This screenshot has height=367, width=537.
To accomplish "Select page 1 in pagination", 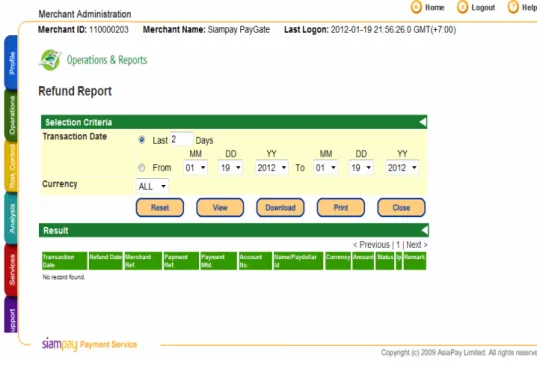I will pos(398,245).
